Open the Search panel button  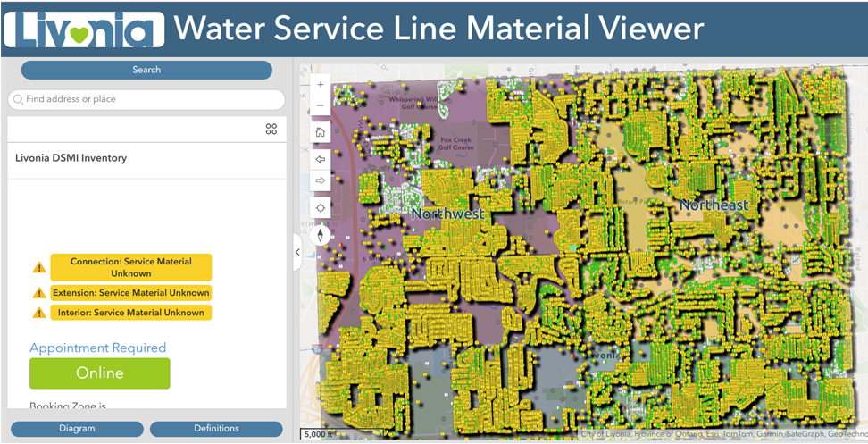click(x=146, y=70)
